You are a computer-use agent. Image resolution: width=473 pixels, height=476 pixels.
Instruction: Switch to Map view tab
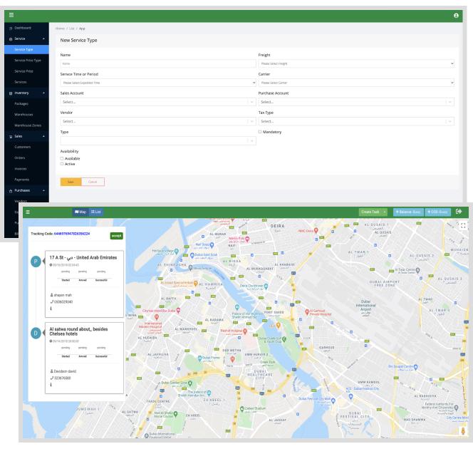(x=80, y=212)
